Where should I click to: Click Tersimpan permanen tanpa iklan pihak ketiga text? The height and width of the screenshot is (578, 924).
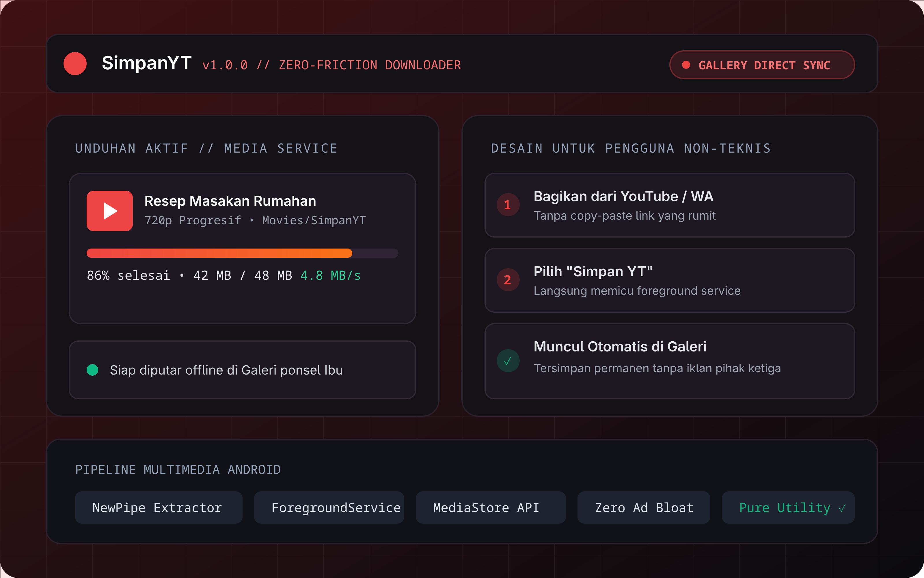pos(657,368)
